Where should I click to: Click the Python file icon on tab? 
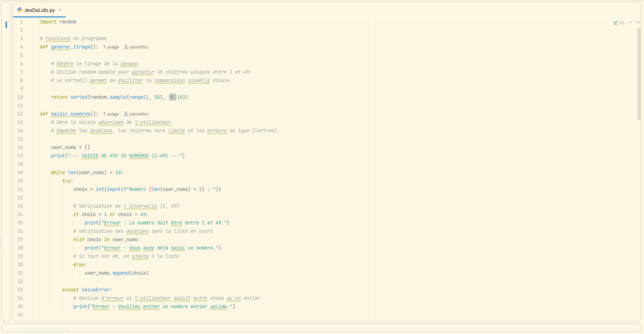(x=20, y=10)
